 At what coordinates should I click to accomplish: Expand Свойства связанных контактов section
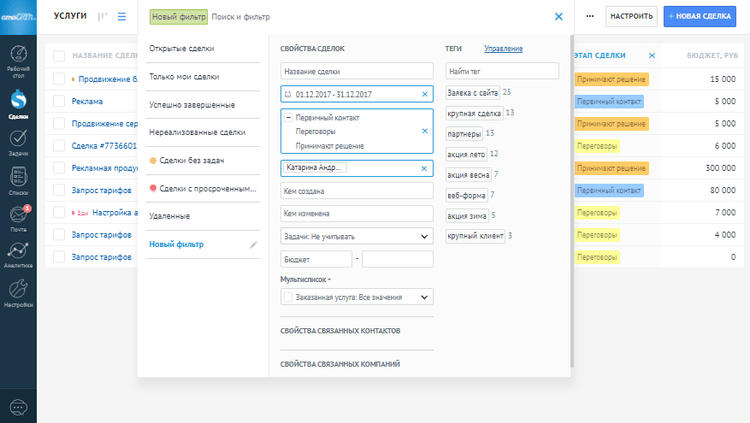coord(341,331)
